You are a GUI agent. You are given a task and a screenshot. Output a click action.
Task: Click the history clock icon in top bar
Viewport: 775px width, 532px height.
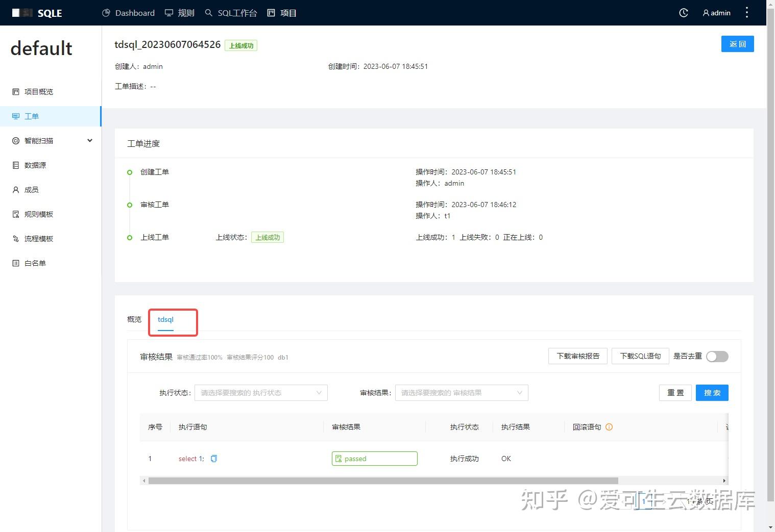point(683,13)
